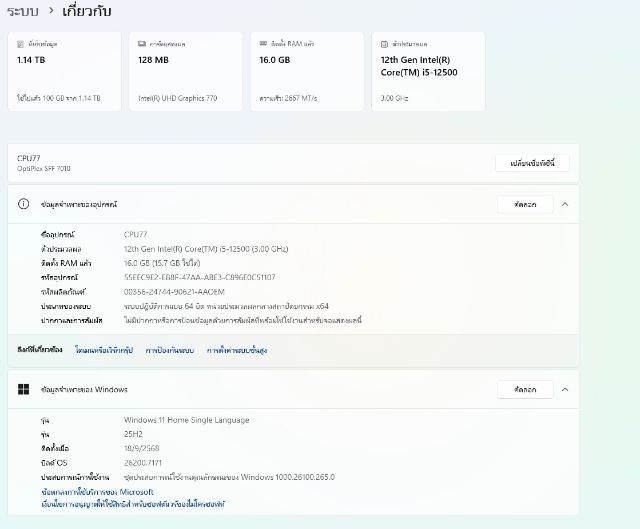This screenshot has width=640, height=529.
Task: Click the storage icon on the 1.14 TB card
Action: click(22, 45)
